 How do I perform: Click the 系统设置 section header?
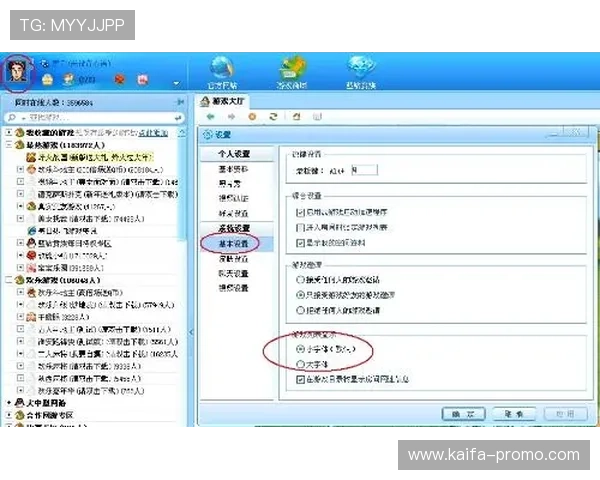click(234, 228)
